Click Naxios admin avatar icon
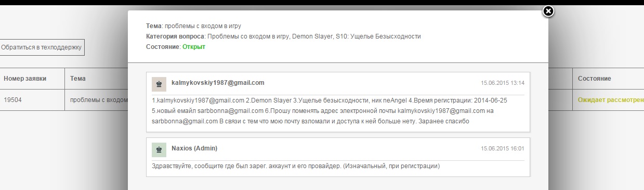 pyautogui.click(x=159, y=149)
